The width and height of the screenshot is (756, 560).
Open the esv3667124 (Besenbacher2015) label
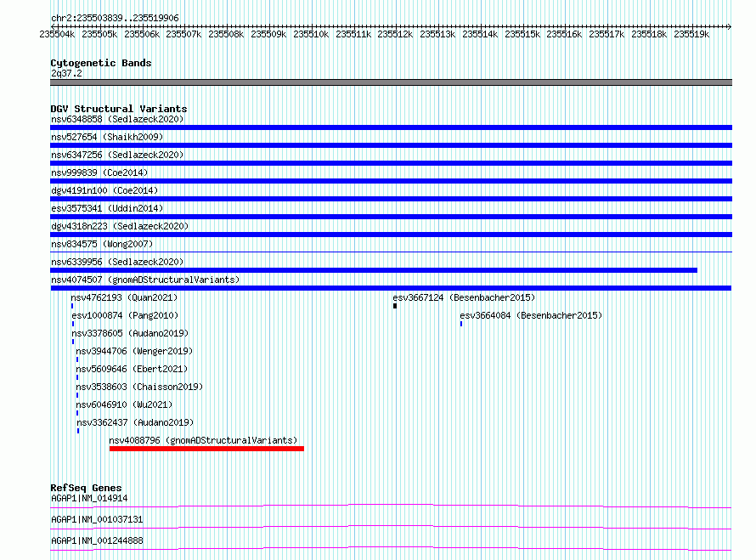(464, 297)
